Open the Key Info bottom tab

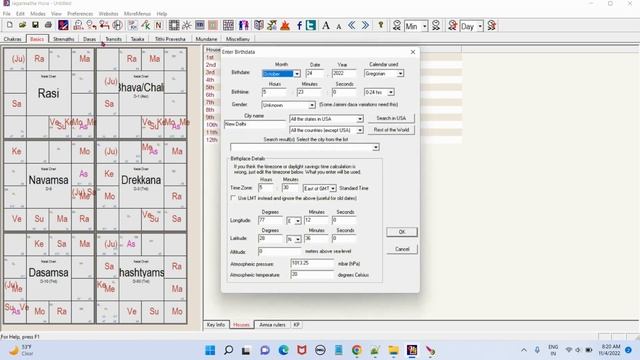(x=216, y=325)
